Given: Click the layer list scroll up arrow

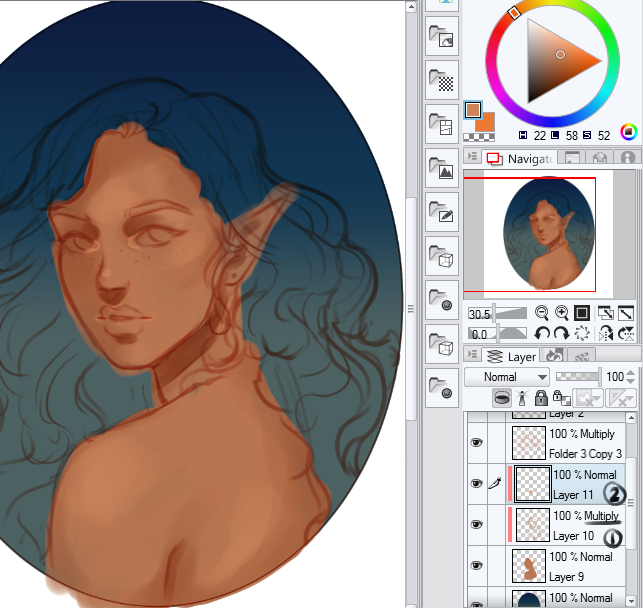Looking at the screenshot, I should click(631, 417).
